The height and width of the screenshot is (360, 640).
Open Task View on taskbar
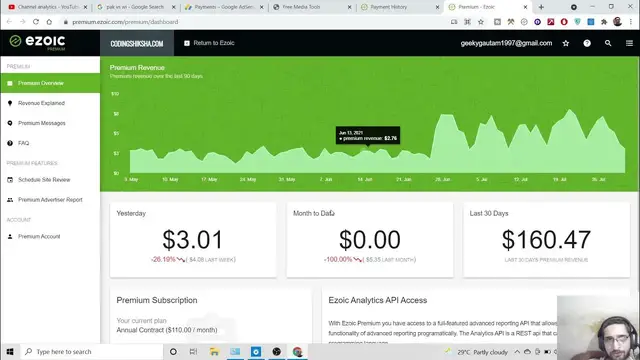193,351
